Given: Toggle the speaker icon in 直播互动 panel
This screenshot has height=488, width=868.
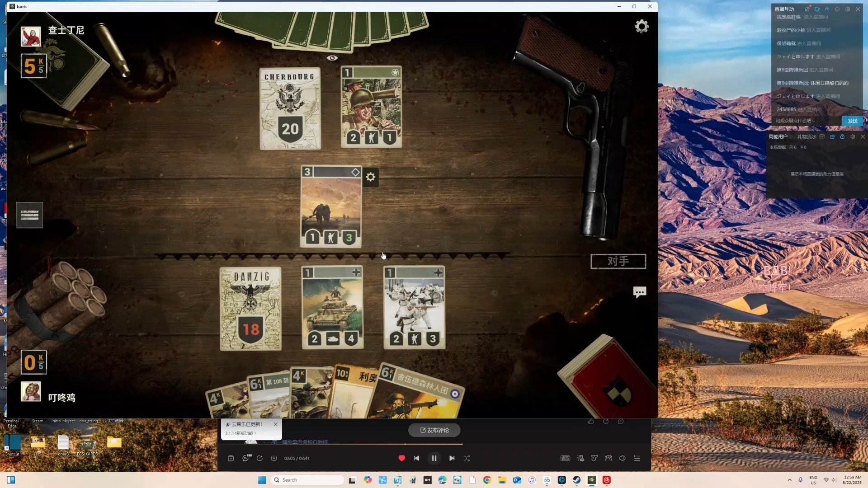Looking at the screenshot, I should coord(837,9).
